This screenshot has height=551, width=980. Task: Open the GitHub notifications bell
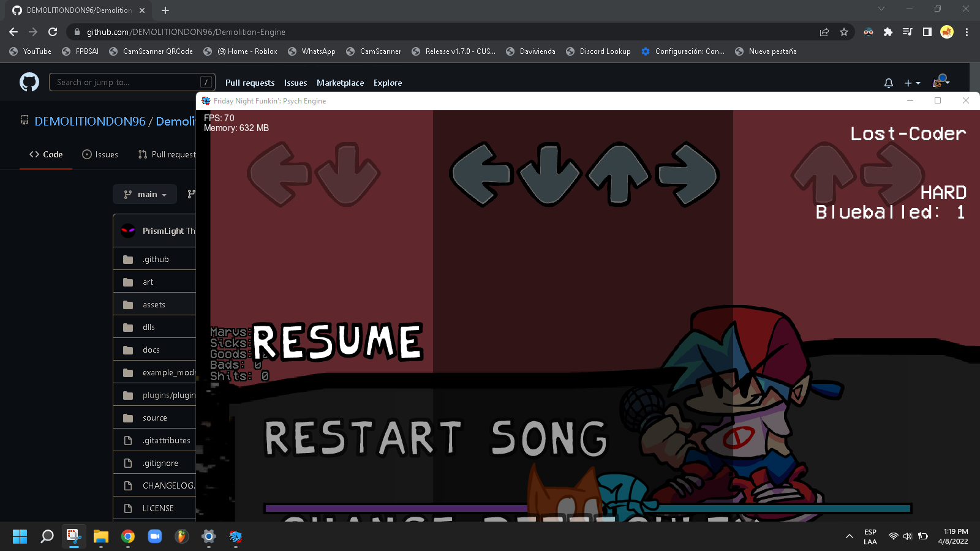pyautogui.click(x=889, y=83)
